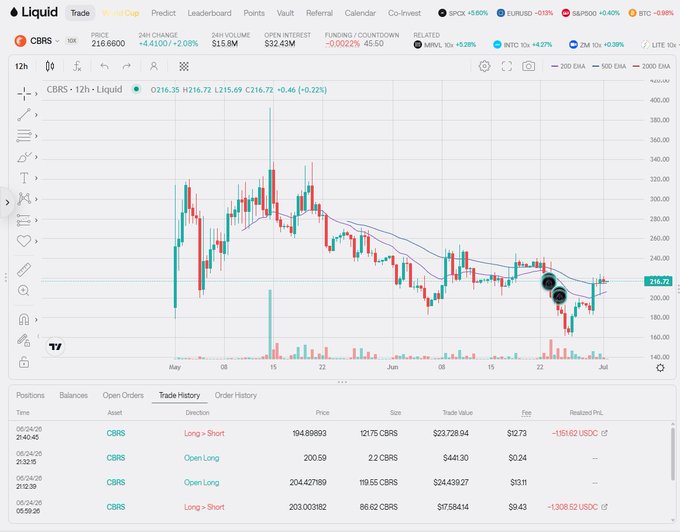Select the crosshair cursor tool
Viewport: 680px width, 532px height.
coord(24,93)
